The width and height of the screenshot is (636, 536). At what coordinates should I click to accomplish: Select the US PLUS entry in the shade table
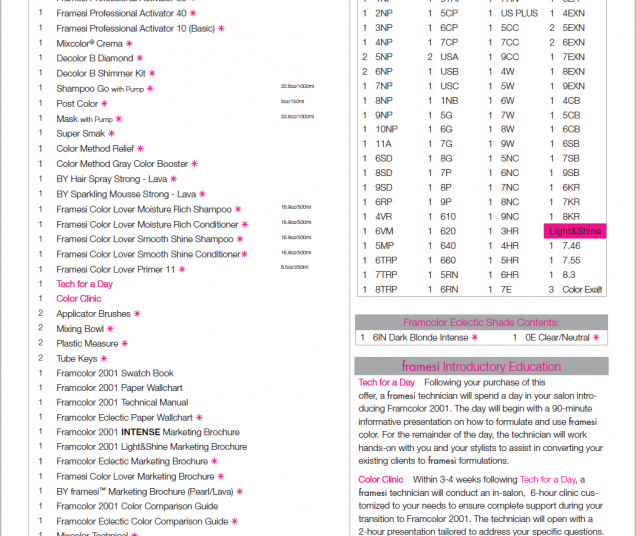coord(519,13)
